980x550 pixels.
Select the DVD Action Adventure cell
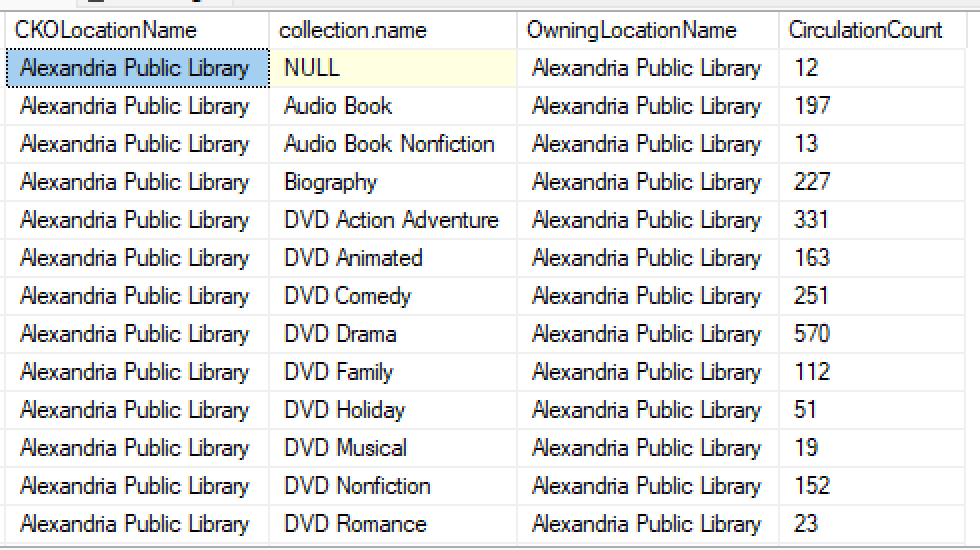(393, 221)
